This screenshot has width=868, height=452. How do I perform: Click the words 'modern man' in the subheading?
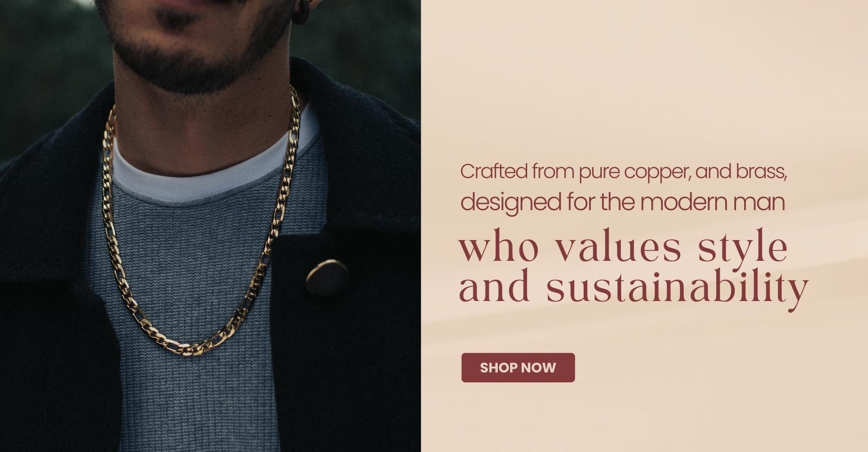tap(712, 202)
